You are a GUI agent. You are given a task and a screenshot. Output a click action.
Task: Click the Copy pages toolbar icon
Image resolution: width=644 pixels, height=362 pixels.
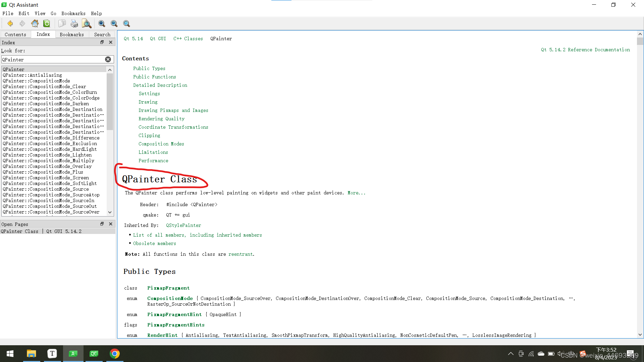[62, 23]
